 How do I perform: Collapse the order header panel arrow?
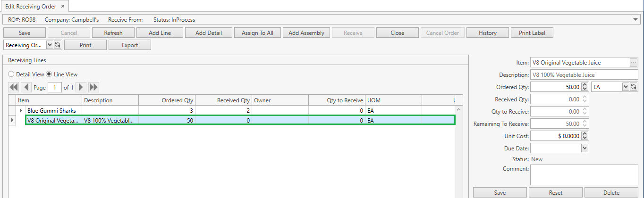[636, 20]
